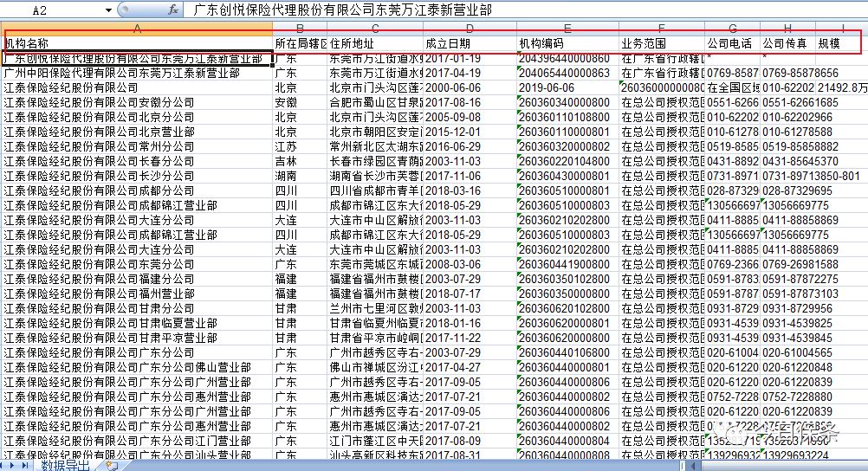Select the 21492.8万 scale cell
Image resolution: width=868 pixels, height=471 pixels.
point(842,87)
